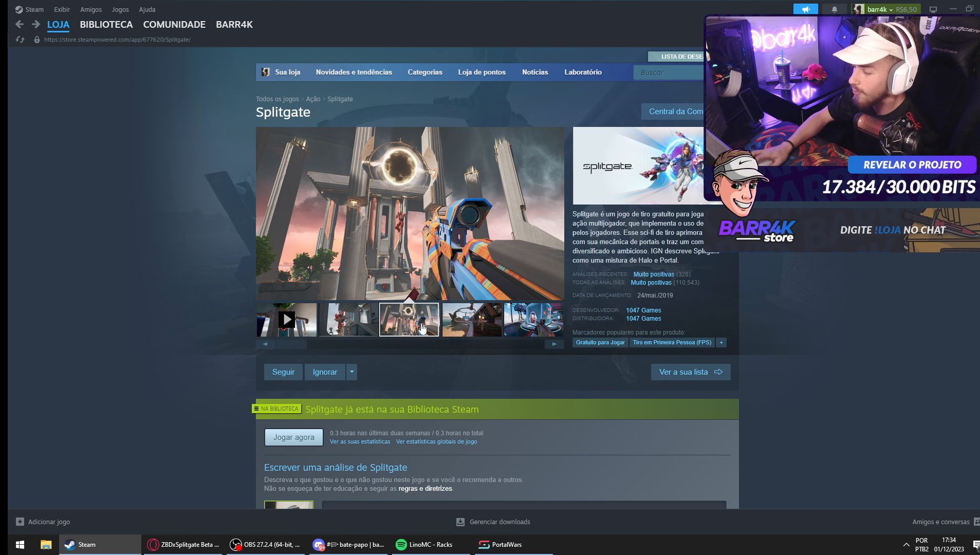Open the notifications bell icon
980x555 pixels.
pos(834,9)
